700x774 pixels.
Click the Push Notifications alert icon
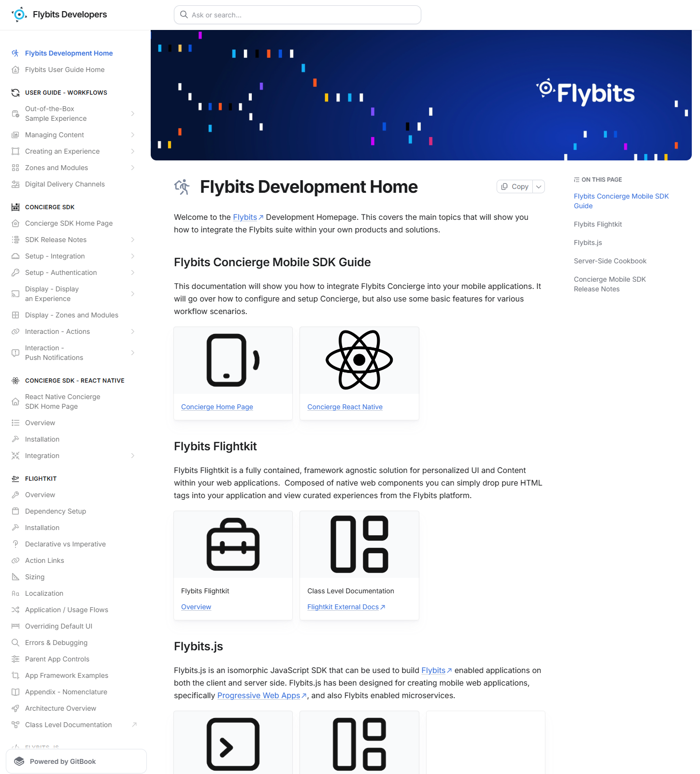pyautogui.click(x=15, y=353)
